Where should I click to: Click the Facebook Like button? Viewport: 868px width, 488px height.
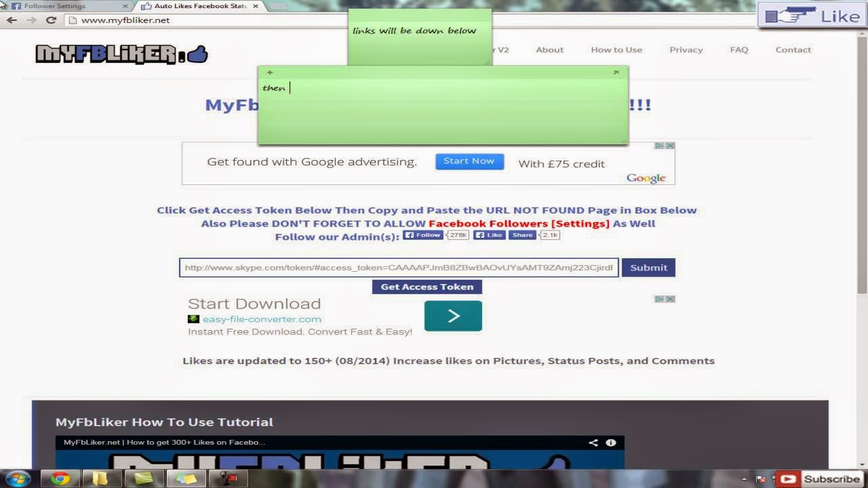[489, 235]
